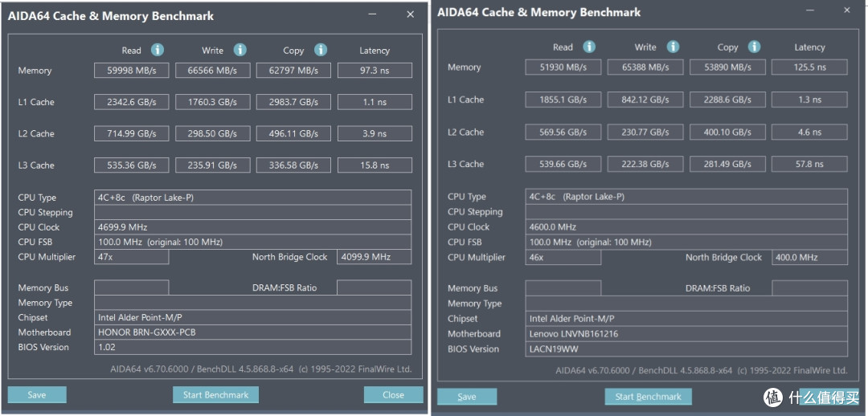Click Write info icon in left window

[240, 51]
